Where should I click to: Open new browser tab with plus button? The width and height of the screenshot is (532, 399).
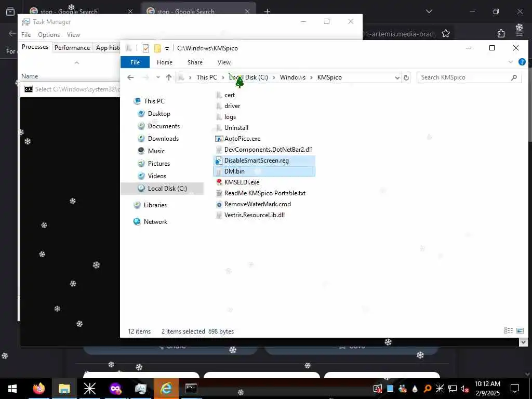(x=267, y=12)
